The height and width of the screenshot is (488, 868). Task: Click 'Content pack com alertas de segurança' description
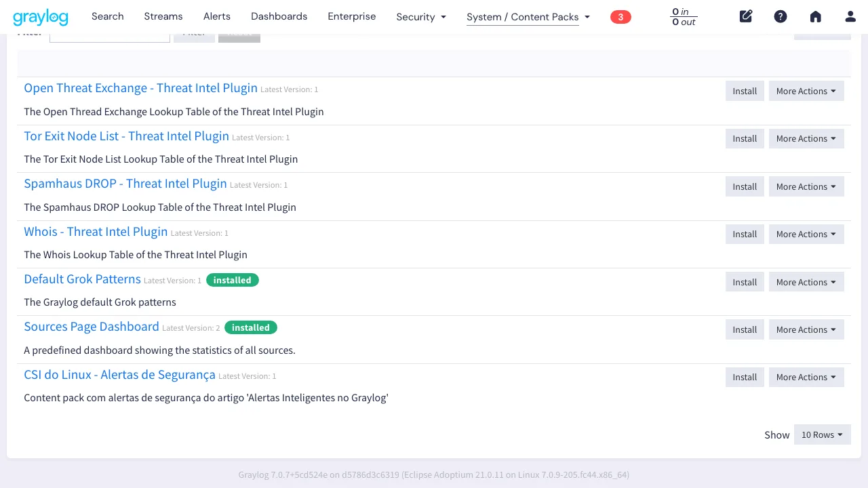(x=206, y=398)
